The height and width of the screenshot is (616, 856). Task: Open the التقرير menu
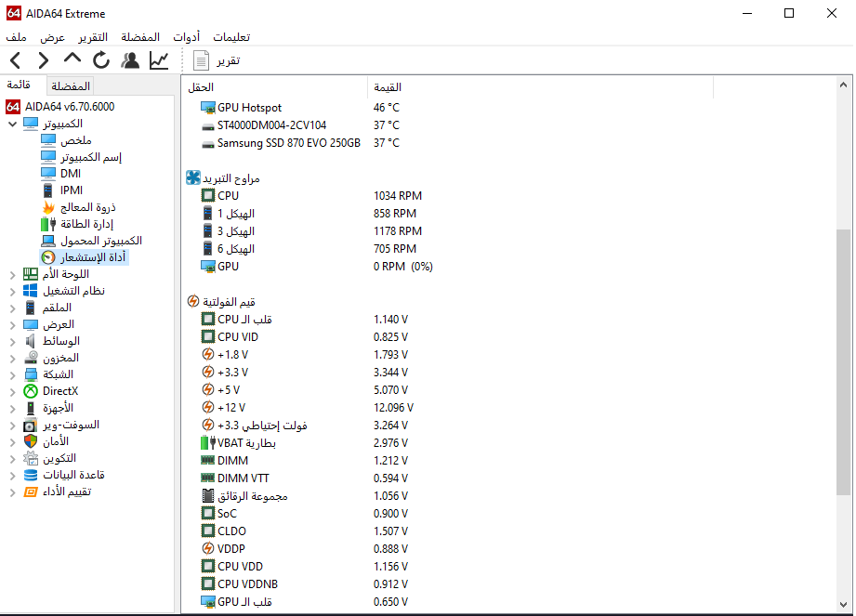[93, 37]
